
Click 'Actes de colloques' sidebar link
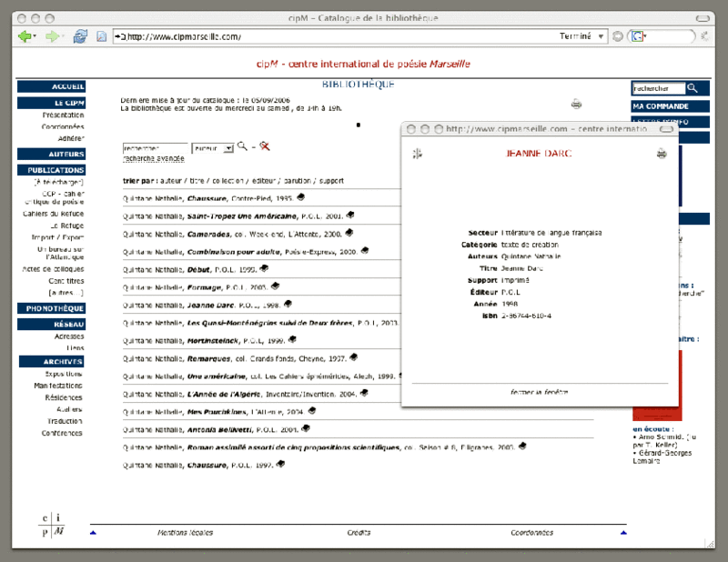click(x=54, y=269)
